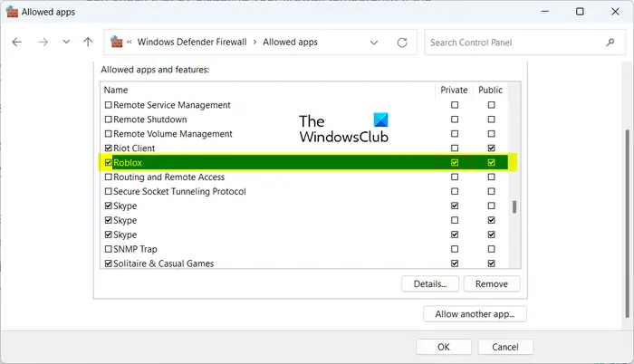Enable Remote Service Management name checkbox
The width and height of the screenshot is (634, 364).
(108, 105)
